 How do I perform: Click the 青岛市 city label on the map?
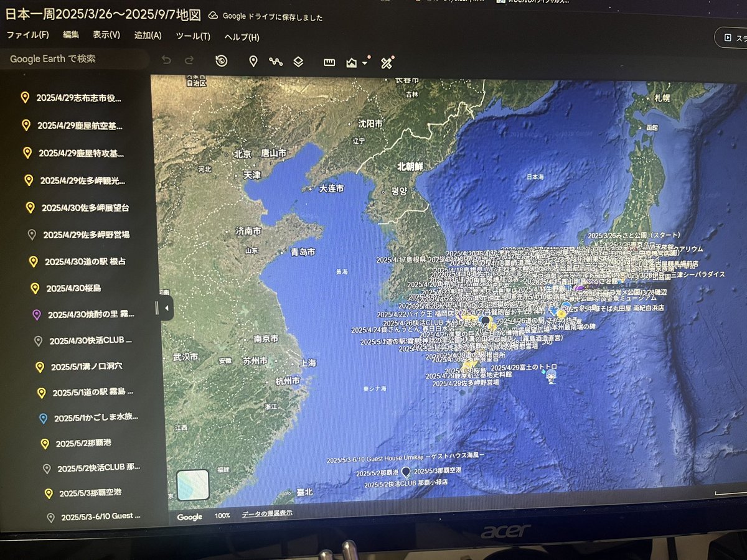303,253
